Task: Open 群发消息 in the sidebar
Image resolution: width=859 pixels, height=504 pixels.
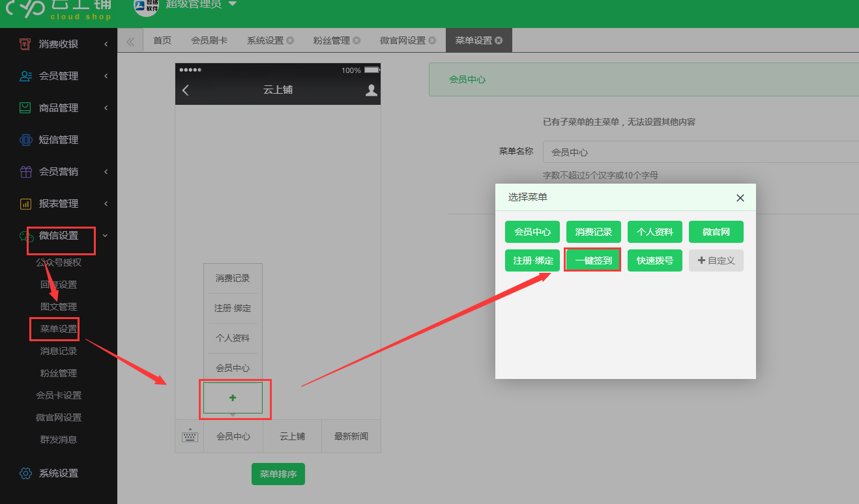Action: [x=59, y=440]
